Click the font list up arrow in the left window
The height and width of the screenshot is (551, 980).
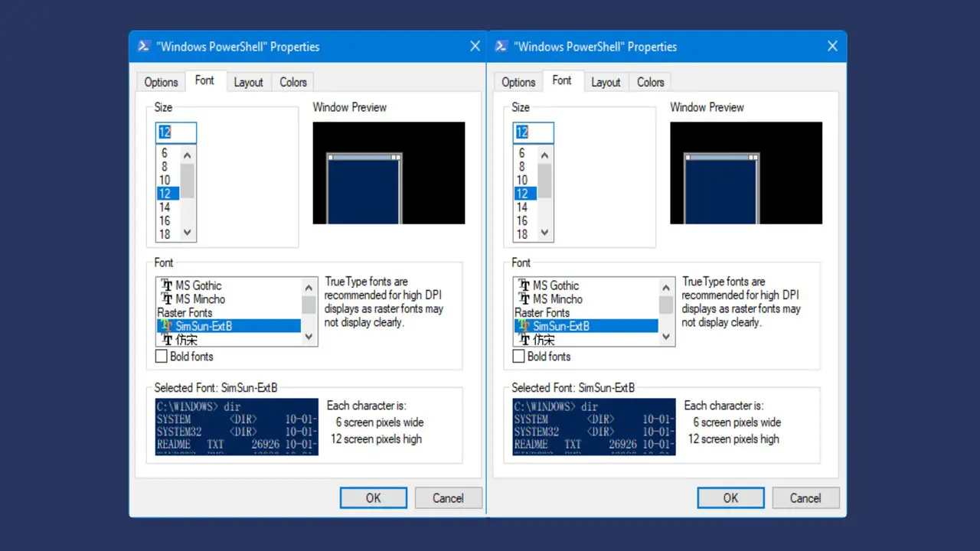(309, 288)
